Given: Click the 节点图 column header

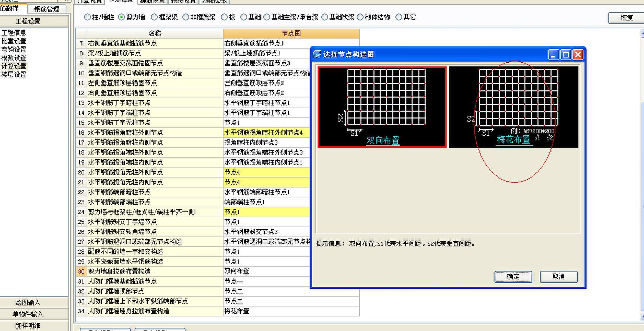Looking at the screenshot, I should (291, 33).
